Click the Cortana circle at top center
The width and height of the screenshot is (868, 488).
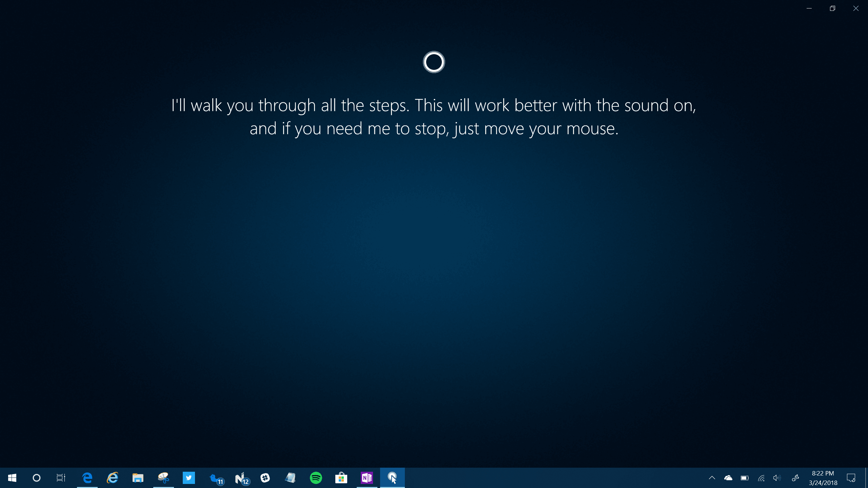tap(434, 62)
